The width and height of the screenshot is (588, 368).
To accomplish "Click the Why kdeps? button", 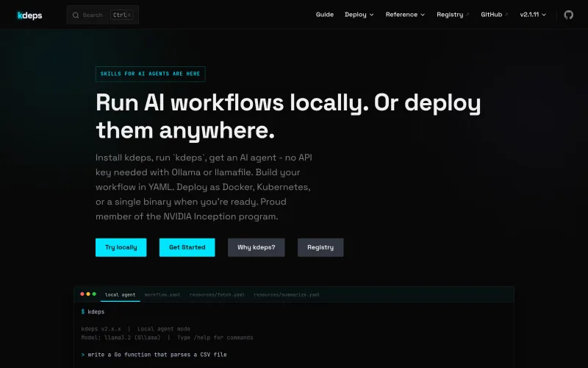I will point(256,247).
